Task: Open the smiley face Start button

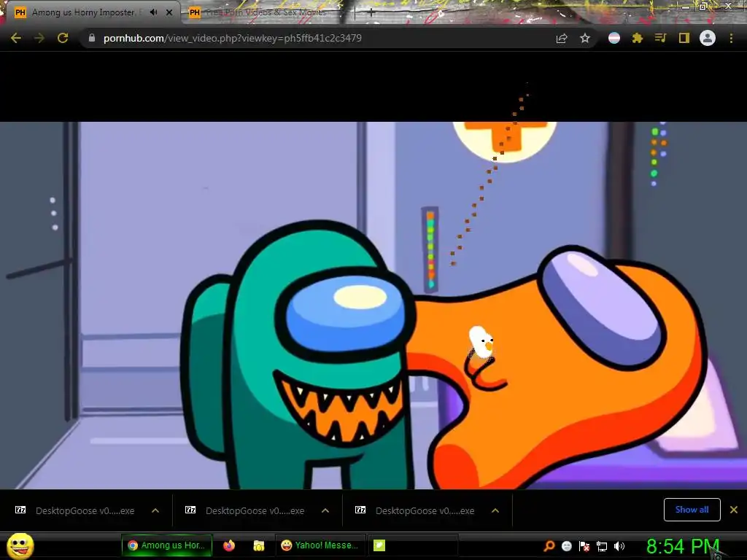Action: click(x=20, y=545)
